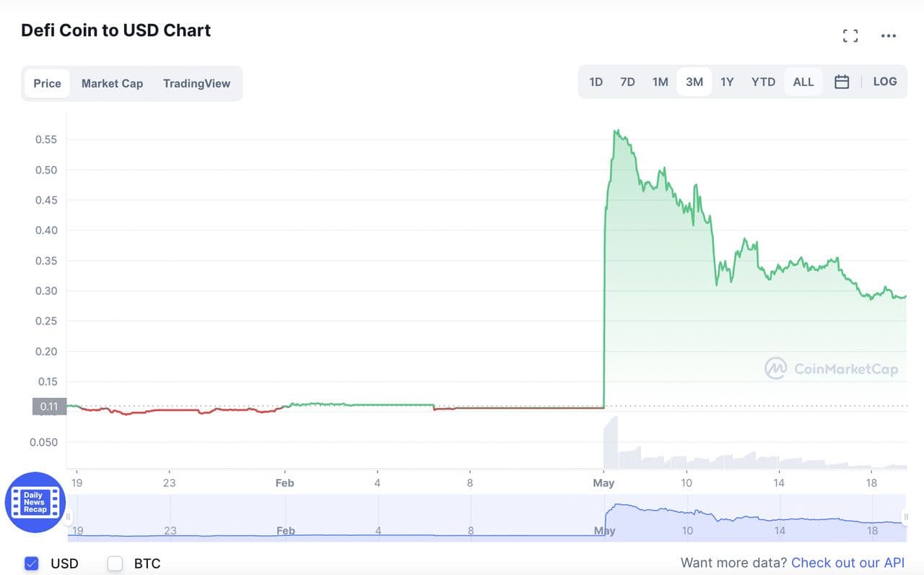
Task: Switch to the Market Cap tab
Action: 112,84
